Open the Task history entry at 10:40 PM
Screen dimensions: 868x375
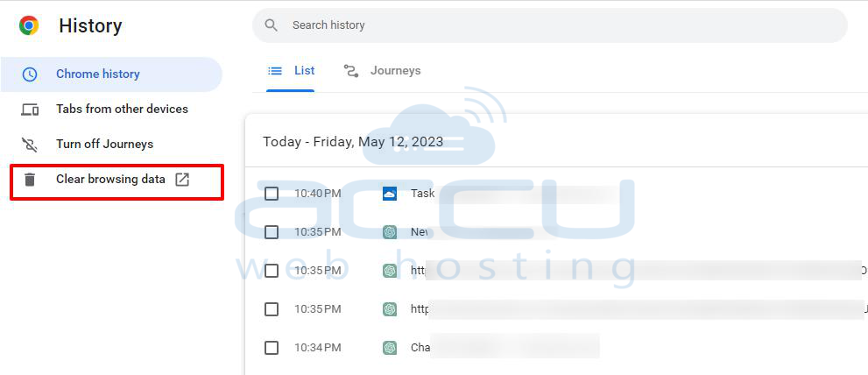coord(422,194)
